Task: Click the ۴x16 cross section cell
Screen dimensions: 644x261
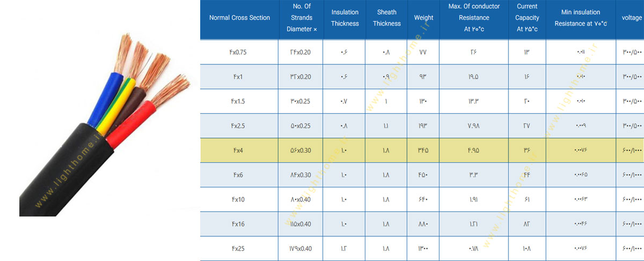Action: coord(239,225)
